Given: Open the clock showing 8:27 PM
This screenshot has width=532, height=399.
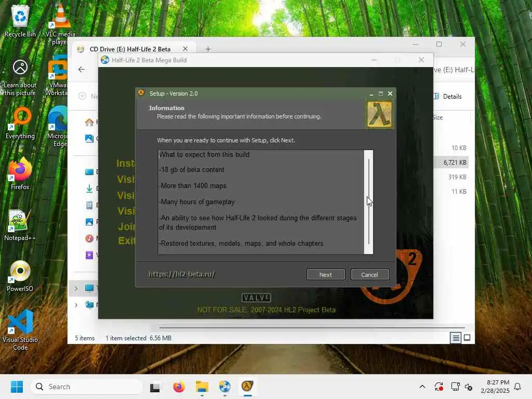Looking at the screenshot, I should 495,387.
